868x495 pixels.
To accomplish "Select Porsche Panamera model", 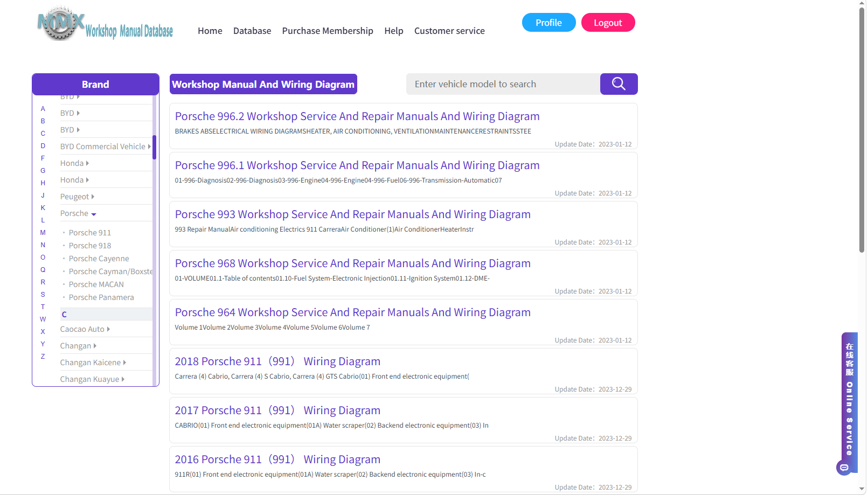I will pos(101,297).
